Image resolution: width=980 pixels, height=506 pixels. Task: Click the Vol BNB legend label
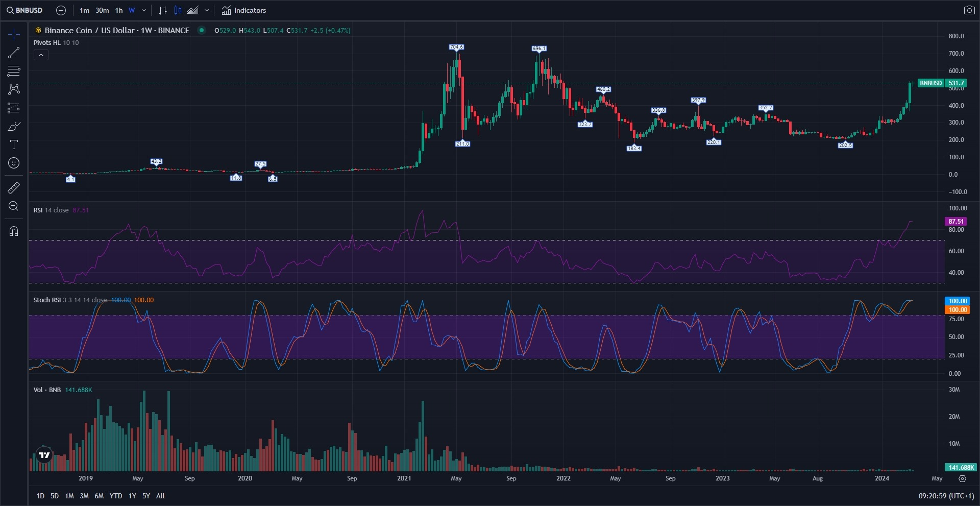(x=47, y=390)
